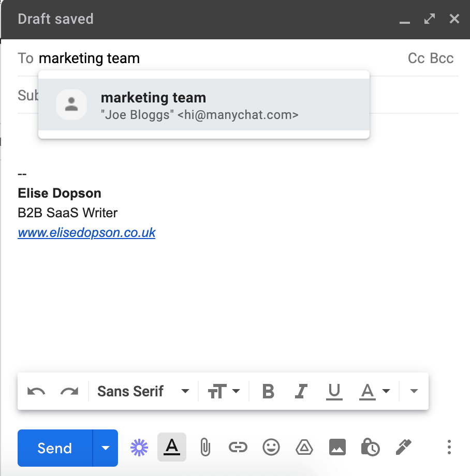470x476 pixels.
Task: Open the more options menu
Action: (x=448, y=447)
